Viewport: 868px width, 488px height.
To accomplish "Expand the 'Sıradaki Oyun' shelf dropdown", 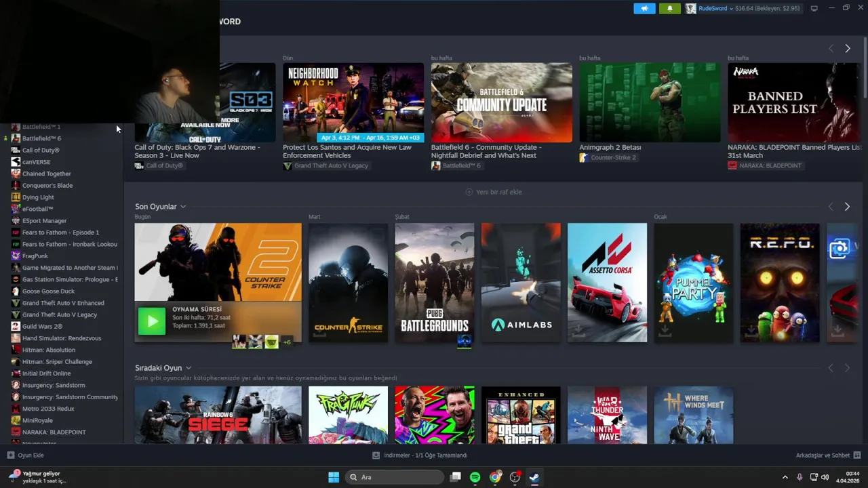I will click(189, 368).
